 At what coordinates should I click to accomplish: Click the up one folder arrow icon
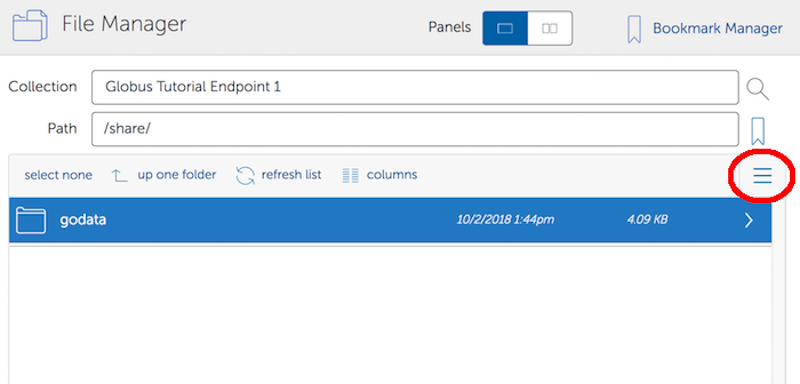[119, 176]
